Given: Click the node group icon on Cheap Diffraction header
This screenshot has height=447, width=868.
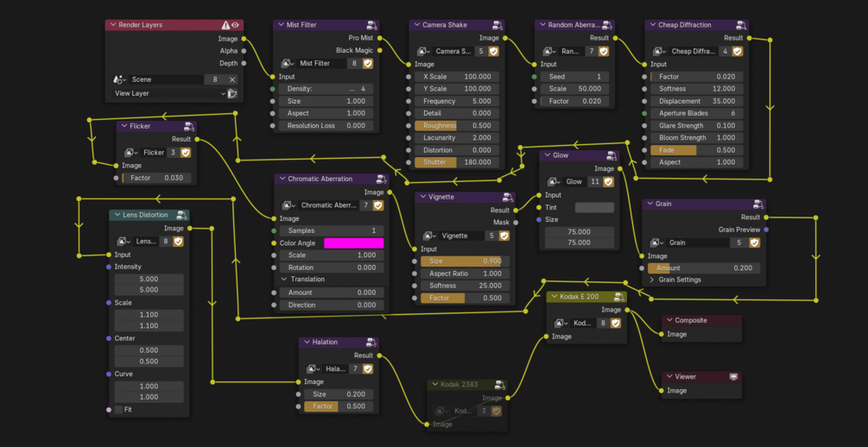Looking at the screenshot, I should [741, 25].
